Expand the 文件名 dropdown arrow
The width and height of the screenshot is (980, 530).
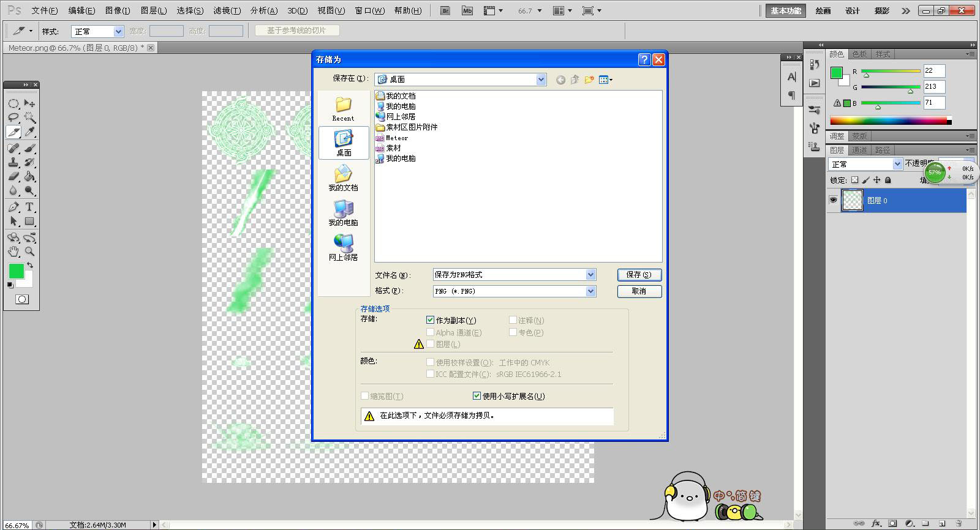point(590,275)
